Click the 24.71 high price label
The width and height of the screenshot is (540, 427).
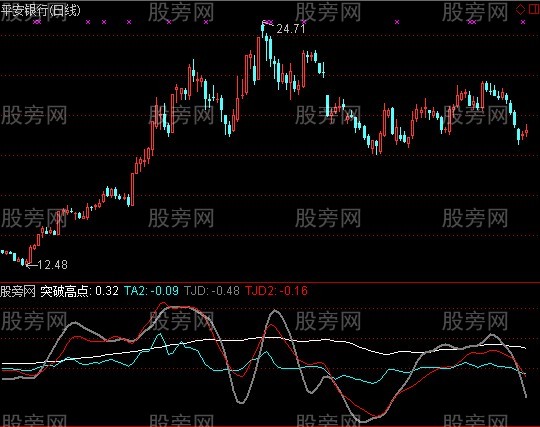291,29
